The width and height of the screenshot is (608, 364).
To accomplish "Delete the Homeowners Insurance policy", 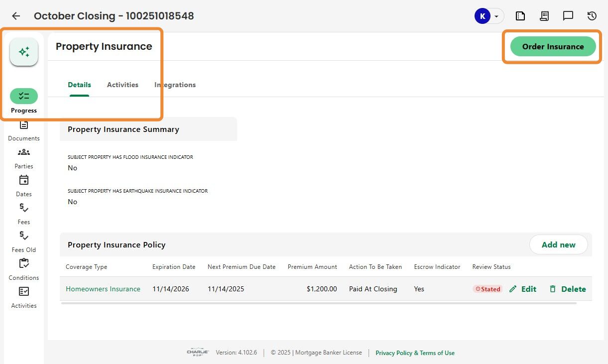I will 568,289.
